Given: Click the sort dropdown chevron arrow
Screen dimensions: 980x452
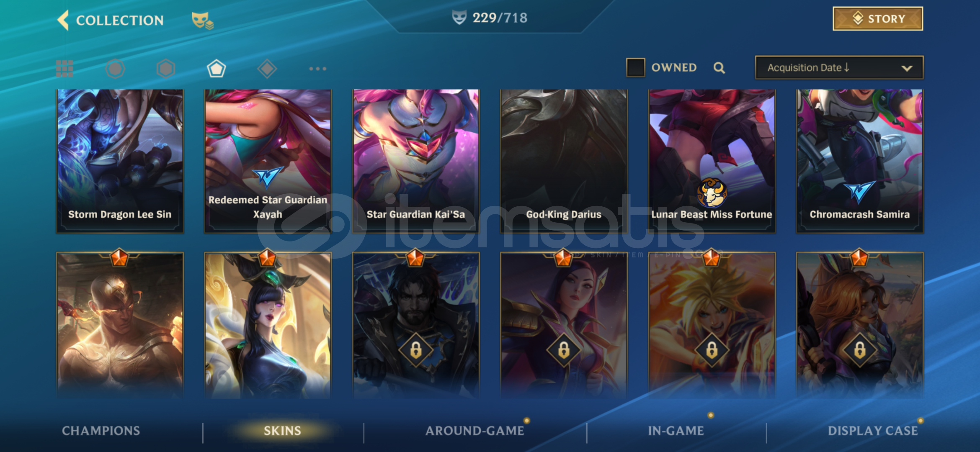Looking at the screenshot, I should pyautogui.click(x=907, y=68).
